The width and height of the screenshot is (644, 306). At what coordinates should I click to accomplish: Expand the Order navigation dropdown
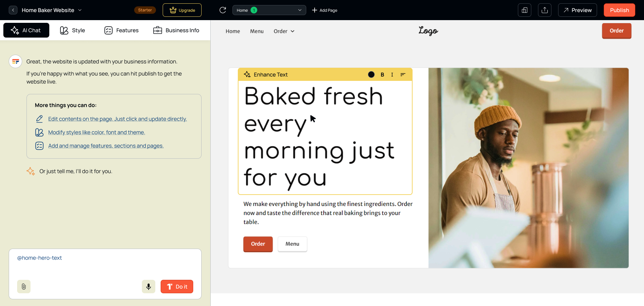284,31
